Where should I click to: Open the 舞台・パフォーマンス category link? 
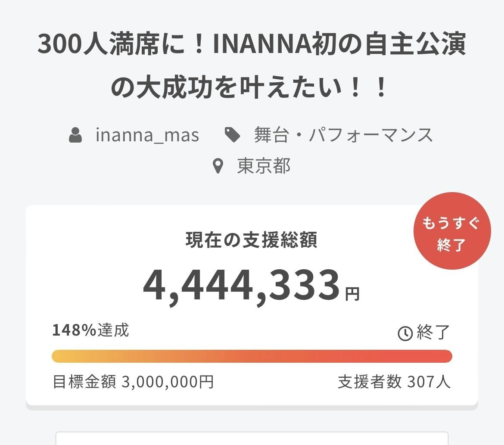click(x=343, y=135)
